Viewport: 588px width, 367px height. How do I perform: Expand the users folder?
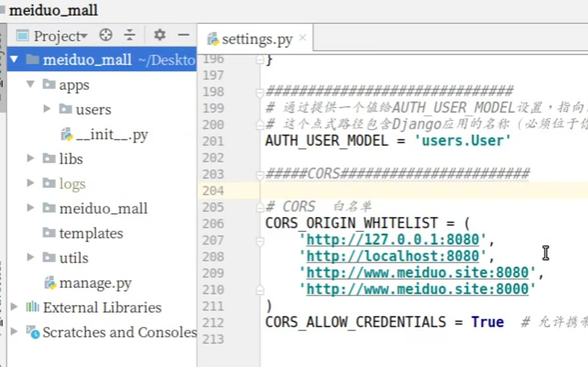47,109
